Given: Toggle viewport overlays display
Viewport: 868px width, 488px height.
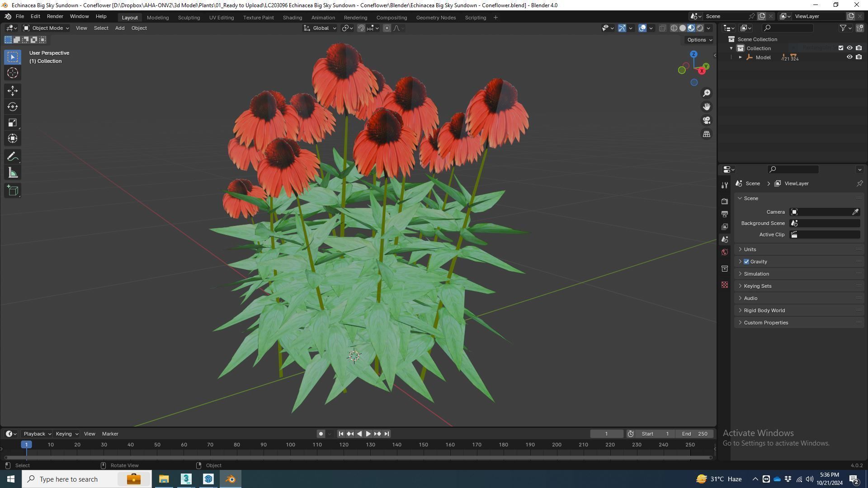Looking at the screenshot, I should (x=642, y=28).
